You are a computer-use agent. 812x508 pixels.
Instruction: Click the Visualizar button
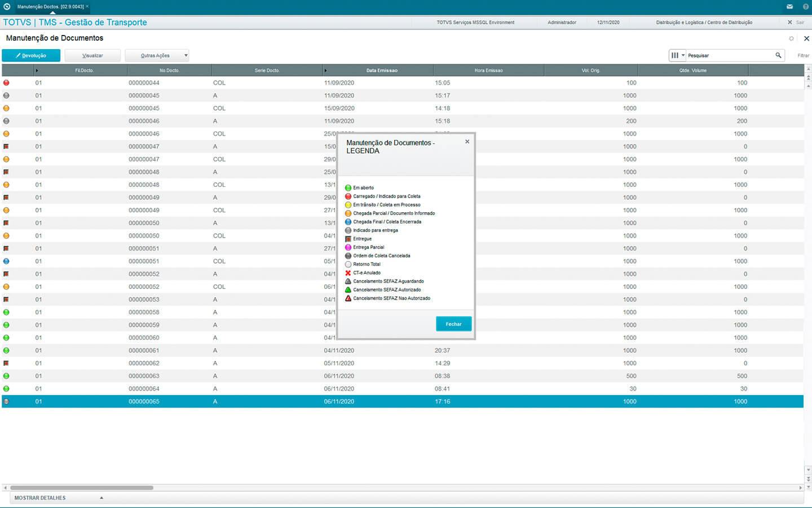pyautogui.click(x=92, y=55)
